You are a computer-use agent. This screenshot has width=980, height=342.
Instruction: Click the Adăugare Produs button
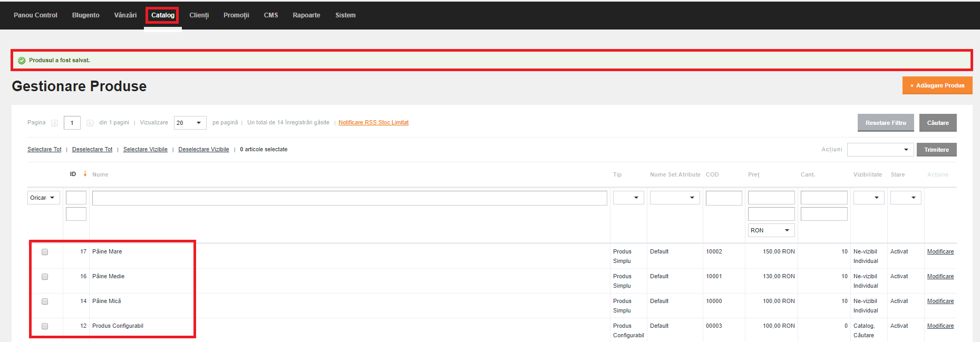[x=937, y=85]
